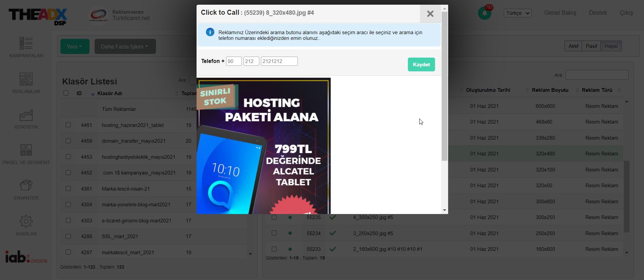
Task: Click the blue info icon in dialog
Action: coord(210,32)
